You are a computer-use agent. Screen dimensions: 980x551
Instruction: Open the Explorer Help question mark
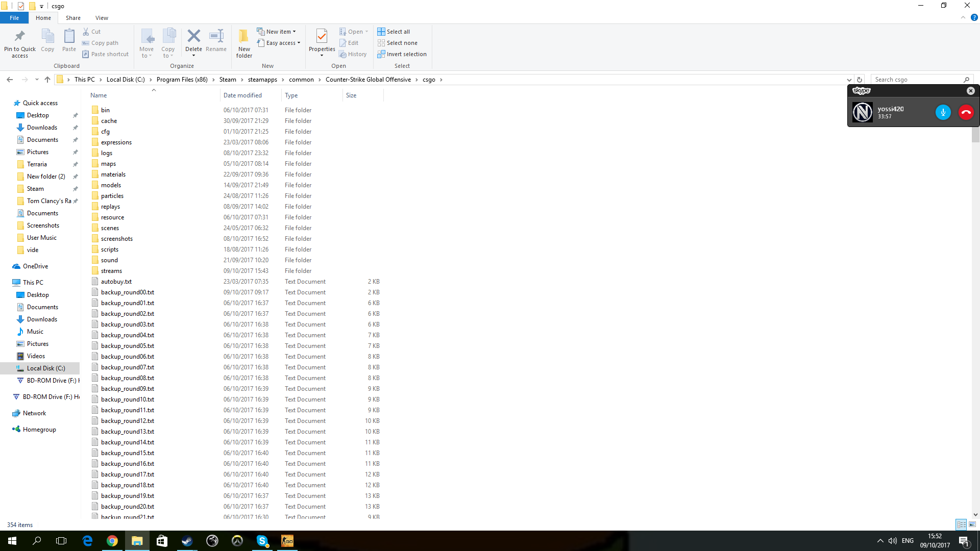pyautogui.click(x=974, y=17)
